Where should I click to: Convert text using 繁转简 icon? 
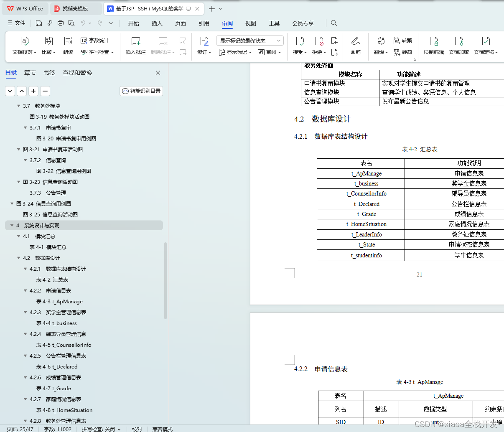coord(402,52)
